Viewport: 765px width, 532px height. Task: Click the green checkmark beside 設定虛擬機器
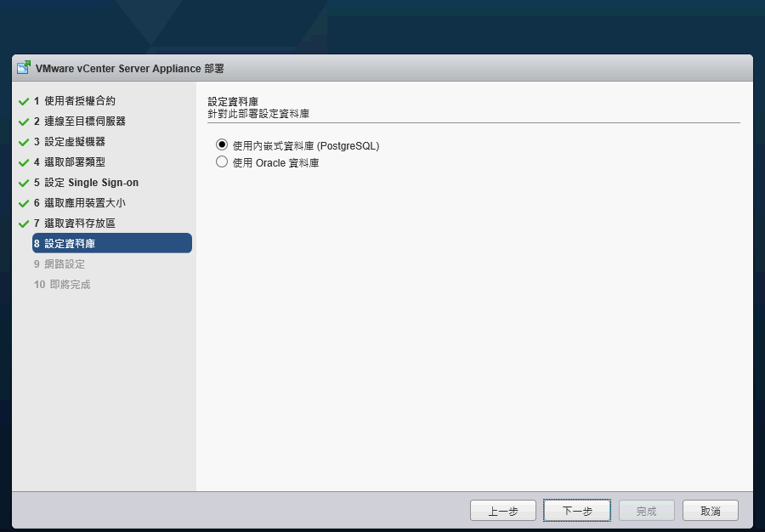(24, 143)
